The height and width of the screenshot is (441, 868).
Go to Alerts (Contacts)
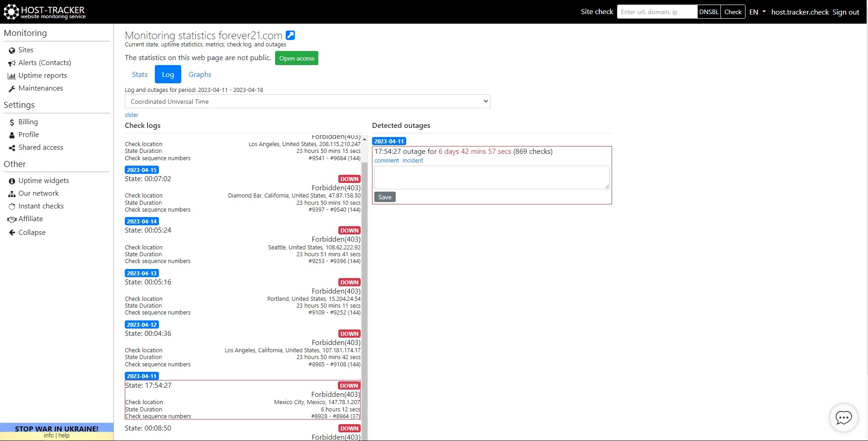(x=45, y=63)
